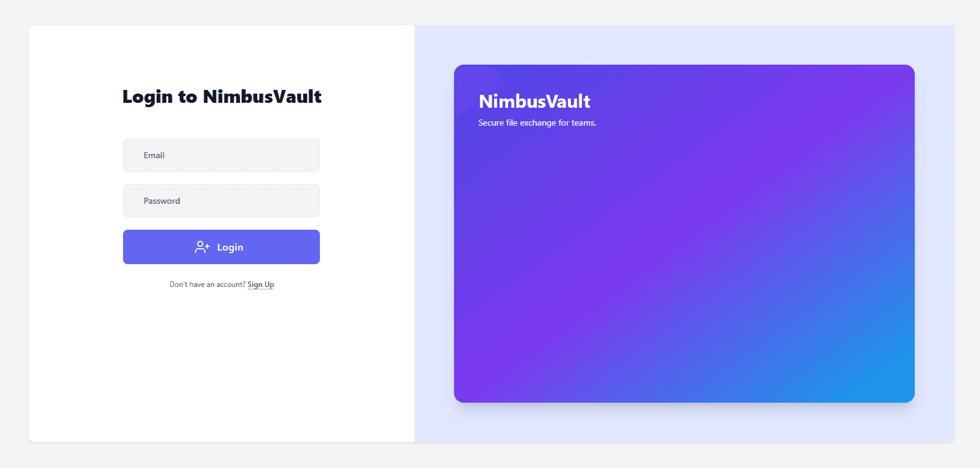
Task: Click the "Secure file exchange for teams" tagline
Action: coord(537,123)
